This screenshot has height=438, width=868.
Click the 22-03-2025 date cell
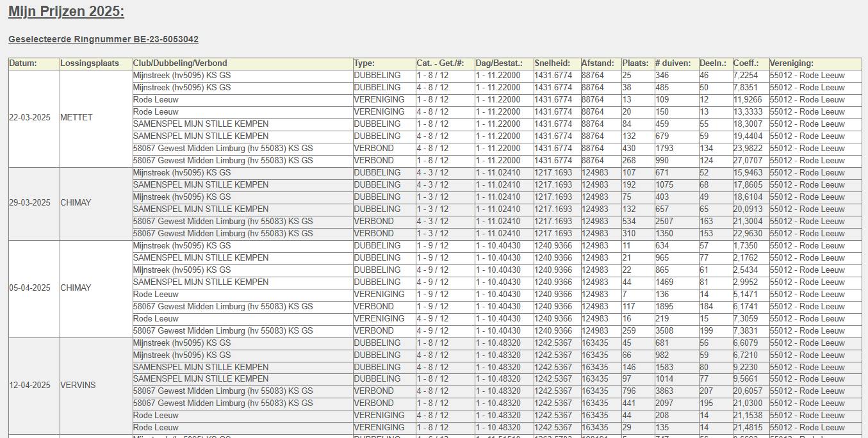coord(29,118)
